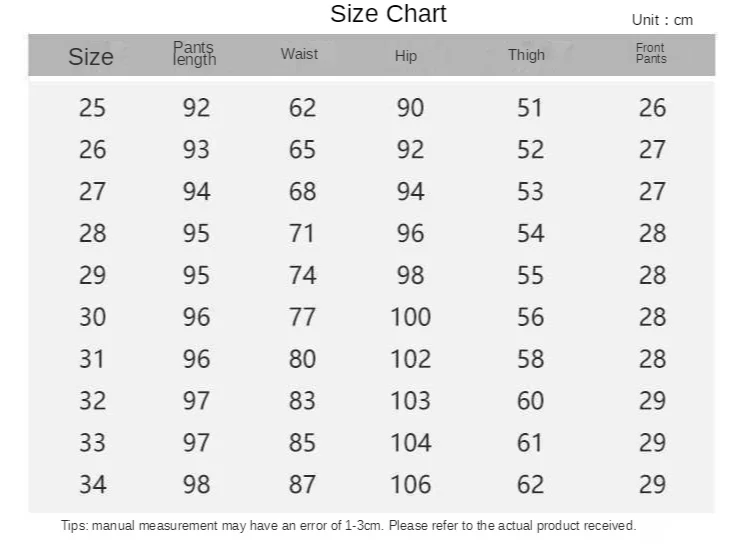Select size 25 in first row
Image resolution: width=747 pixels, height=548 pixels.
click(x=92, y=108)
